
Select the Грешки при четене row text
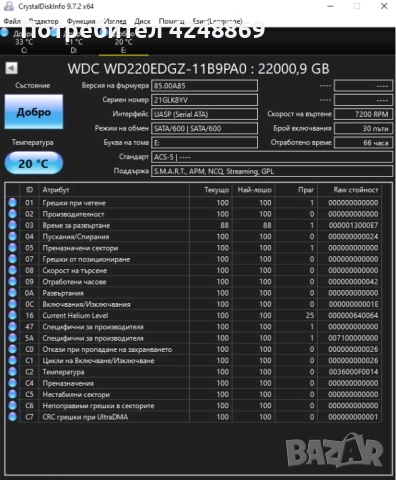[x=74, y=203]
